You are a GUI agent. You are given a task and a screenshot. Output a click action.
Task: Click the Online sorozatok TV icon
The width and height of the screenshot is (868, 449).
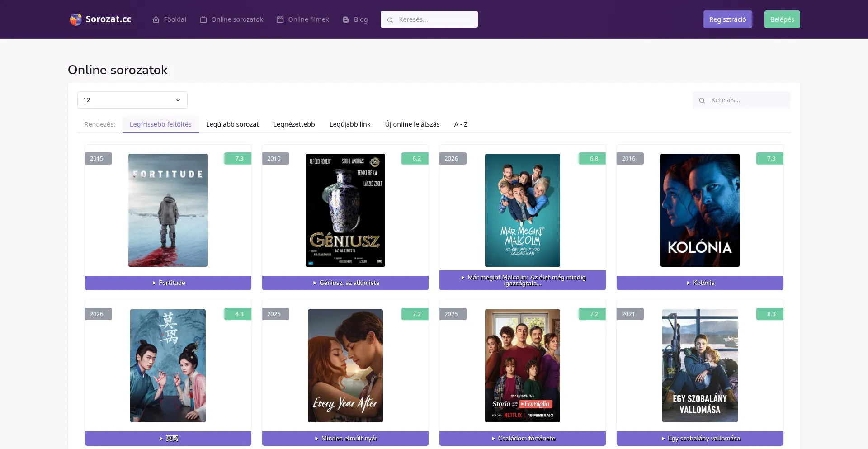(x=203, y=19)
